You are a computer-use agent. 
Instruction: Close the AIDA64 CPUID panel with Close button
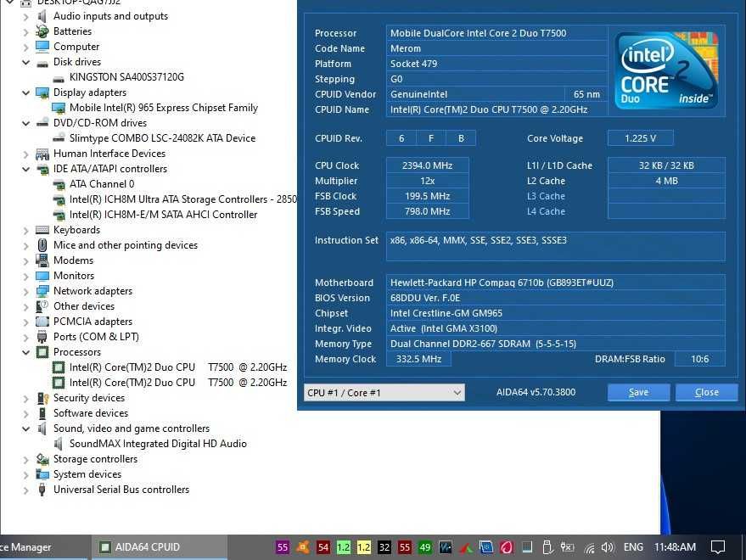pyautogui.click(x=706, y=393)
